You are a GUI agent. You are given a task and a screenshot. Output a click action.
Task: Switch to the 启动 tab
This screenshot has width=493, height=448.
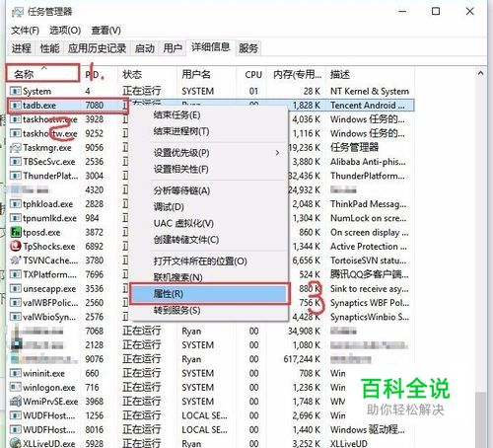(145, 48)
